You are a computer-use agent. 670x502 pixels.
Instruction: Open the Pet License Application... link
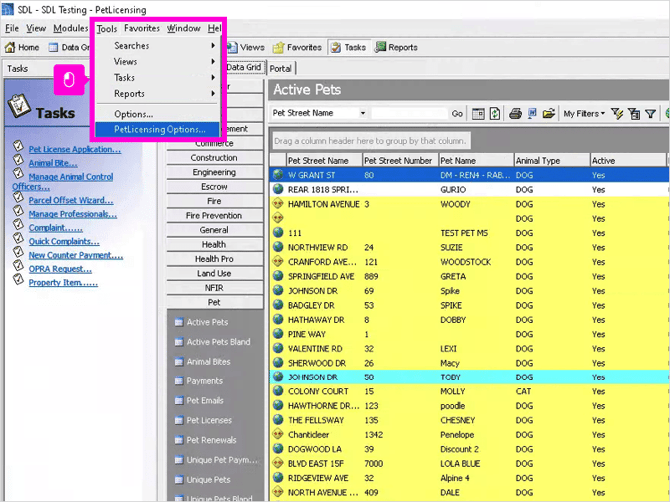click(x=75, y=149)
